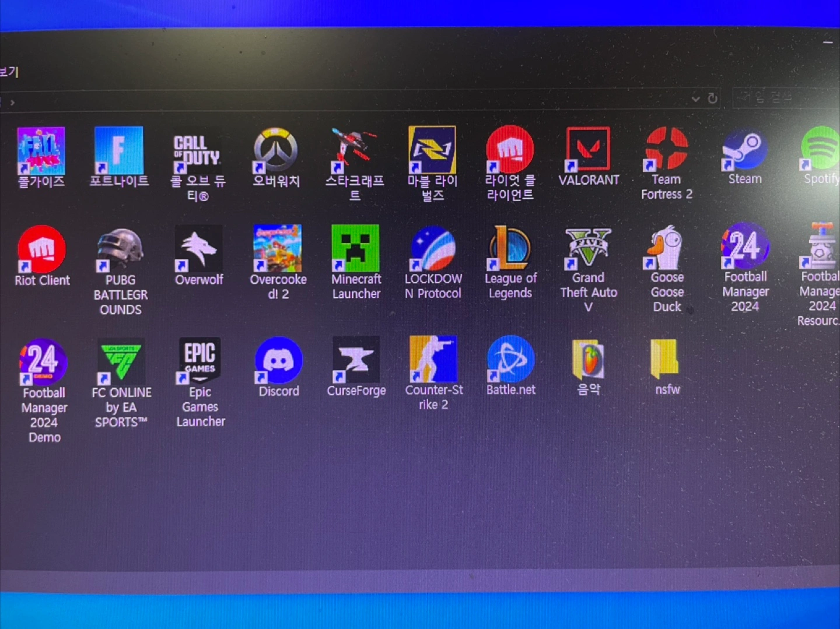Select the Team Fortress 2 icon
This screenshot has height=629, width=840.
coord(666,149)
